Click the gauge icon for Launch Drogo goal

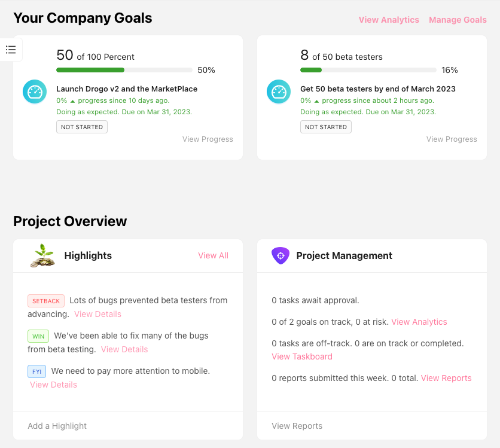pyautogui.click(x=35, y=92)
